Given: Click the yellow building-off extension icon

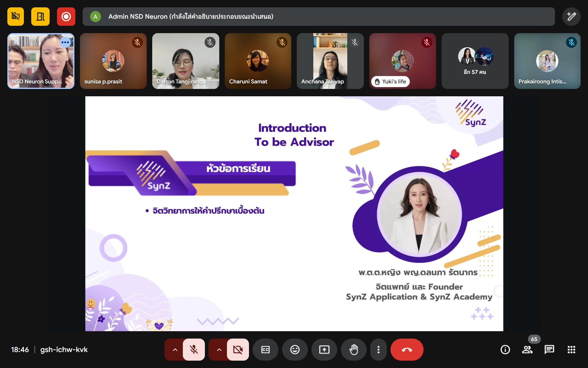Looking at the screenshot, I should [x=16, y=16].
